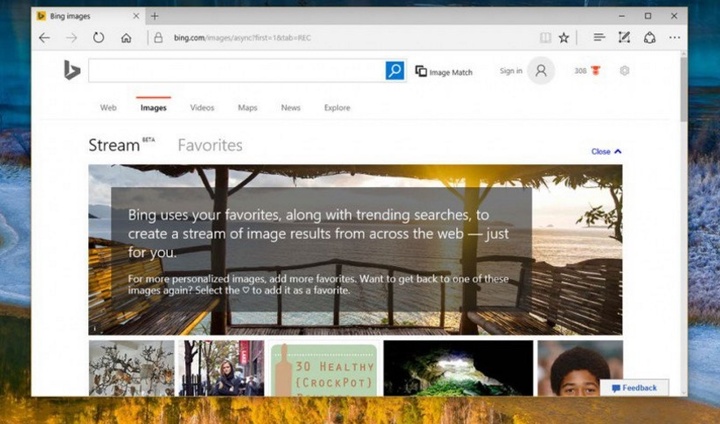Viewport: 720px width, 424px height.
Task: Collapse the banner using Close chevron
Action: [x=606, y=152]
